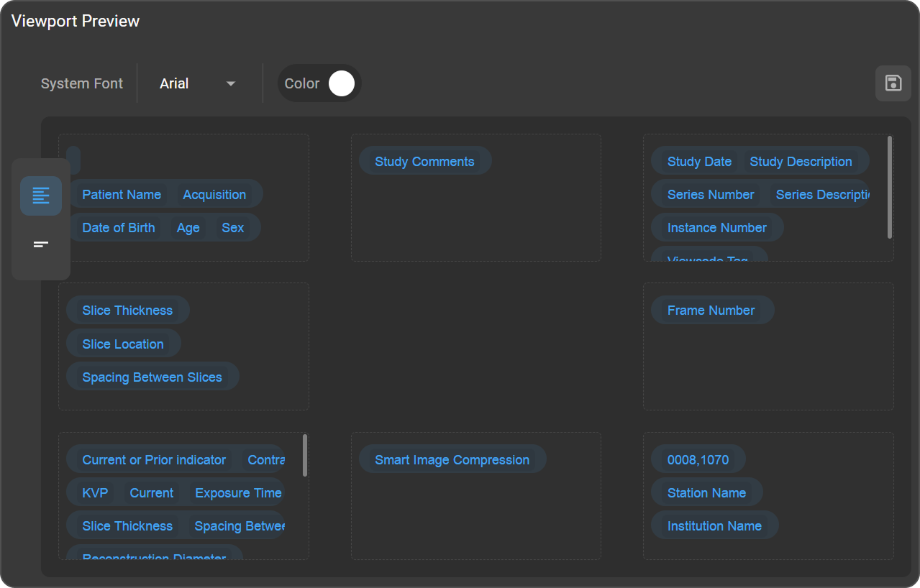The image size is (920, 588).
Task: Select the Spacing Betwee tag in bottom-left cell
Action: point(237,525)
